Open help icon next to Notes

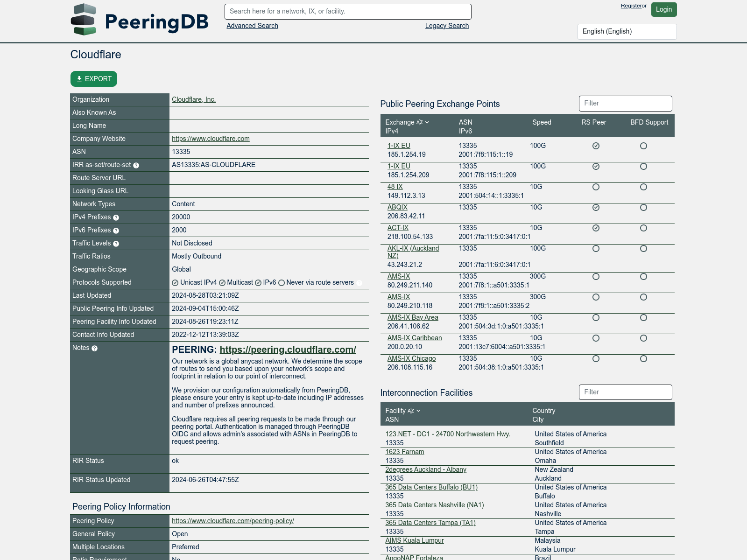94,348
